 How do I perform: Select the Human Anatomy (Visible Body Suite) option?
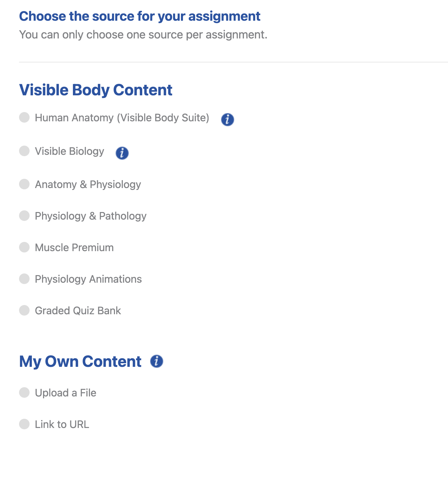tap(24, 118)
